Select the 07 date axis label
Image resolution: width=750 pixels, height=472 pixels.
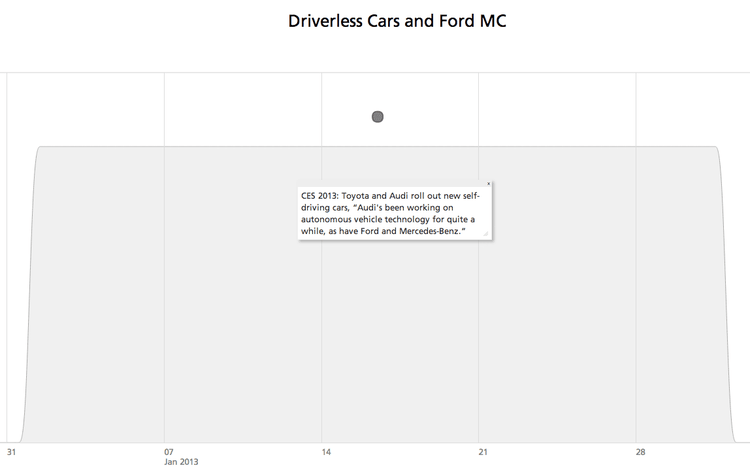[x=169, y=452]
